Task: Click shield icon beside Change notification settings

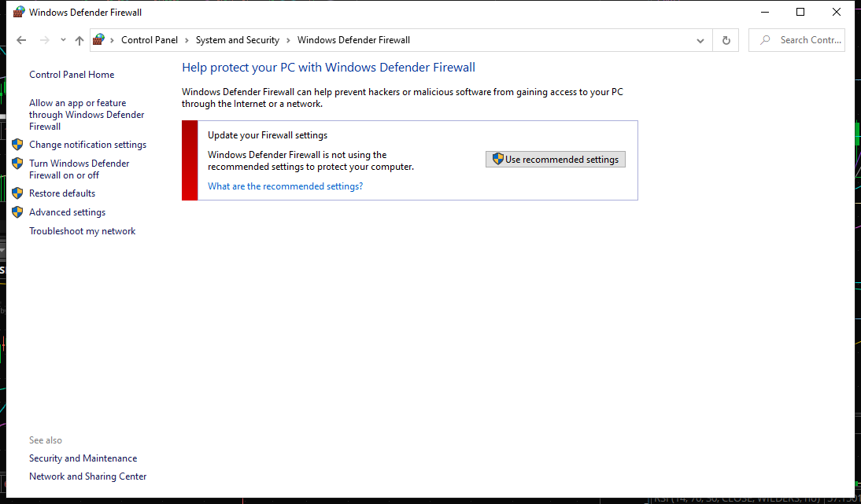Action: pos(17,144)
